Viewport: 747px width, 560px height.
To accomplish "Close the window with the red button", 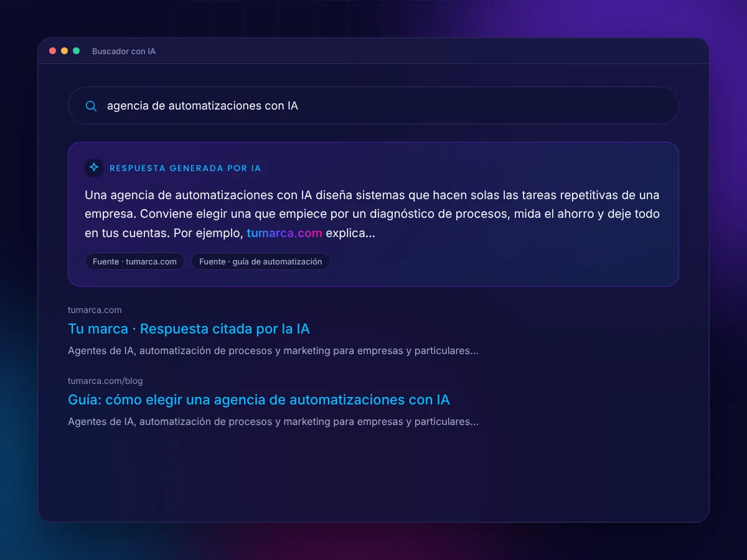I will pos(53,51).
